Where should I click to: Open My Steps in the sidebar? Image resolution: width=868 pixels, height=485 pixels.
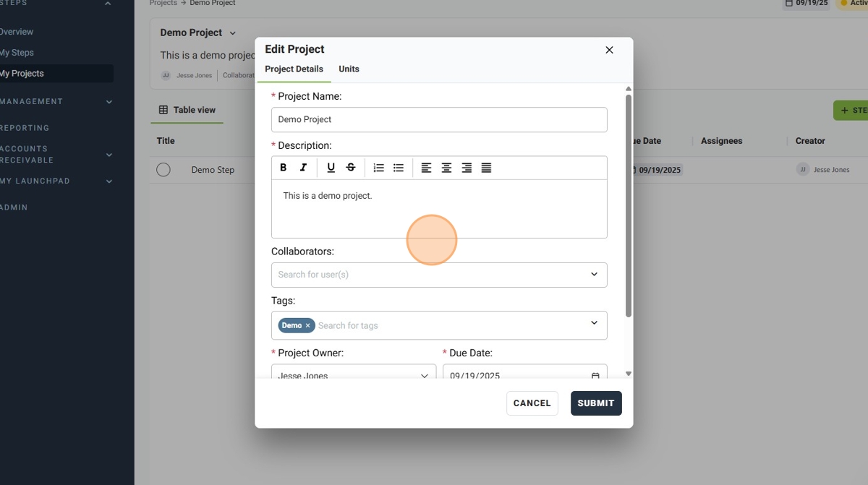[16, 53]
